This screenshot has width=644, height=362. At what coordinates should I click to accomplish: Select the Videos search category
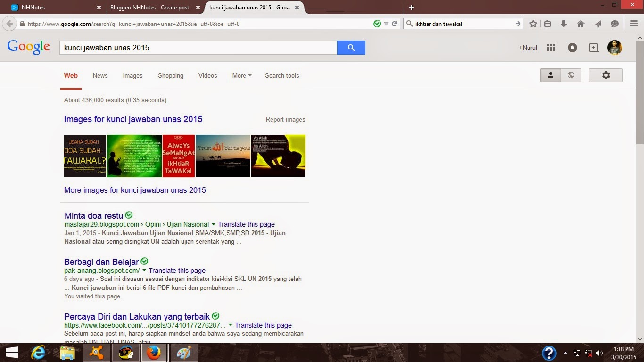[x=207, y=75]
